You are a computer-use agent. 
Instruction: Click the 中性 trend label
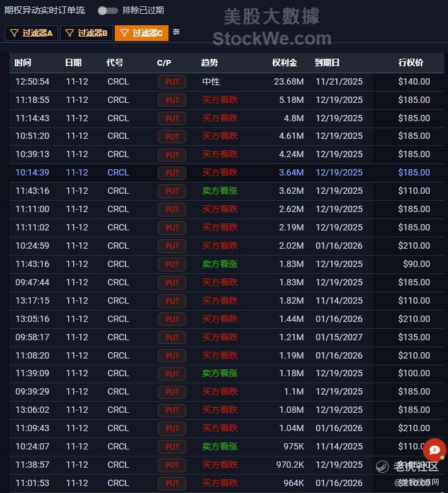pos(211,82)
